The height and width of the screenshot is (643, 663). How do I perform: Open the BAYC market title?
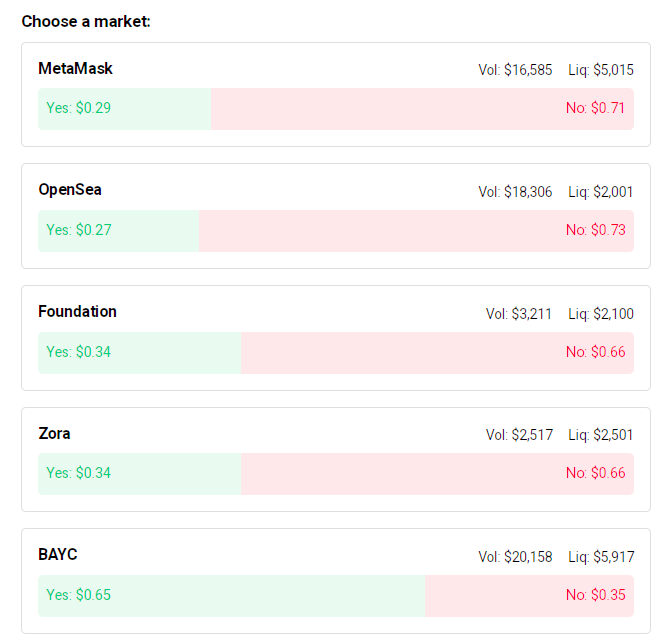click(58, 555)
